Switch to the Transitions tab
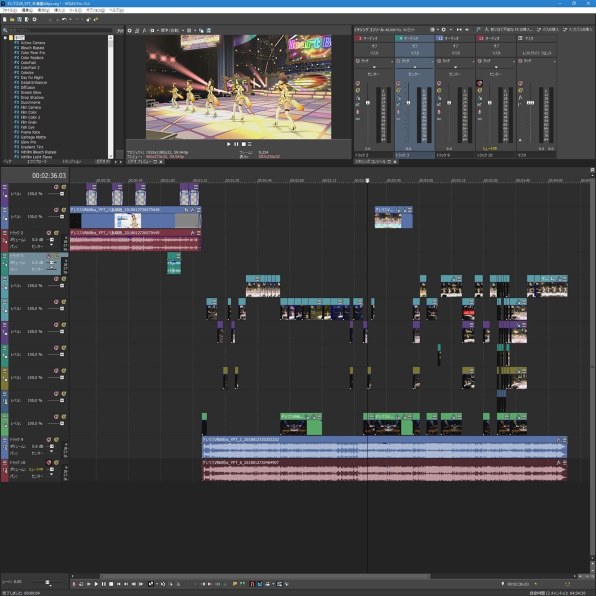This screenshot has width=596, height=596. (71, 162)
